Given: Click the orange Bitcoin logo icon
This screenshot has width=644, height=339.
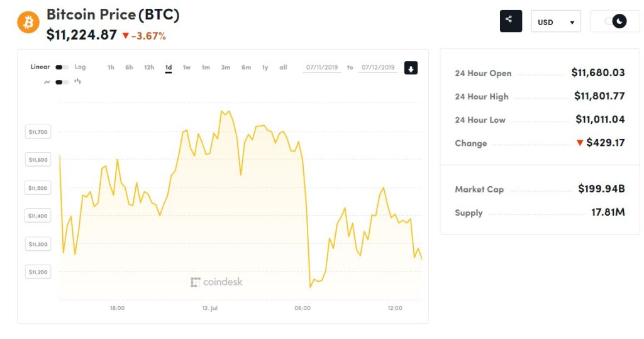Looking at the screenshot, I should (x=28, y=23).
